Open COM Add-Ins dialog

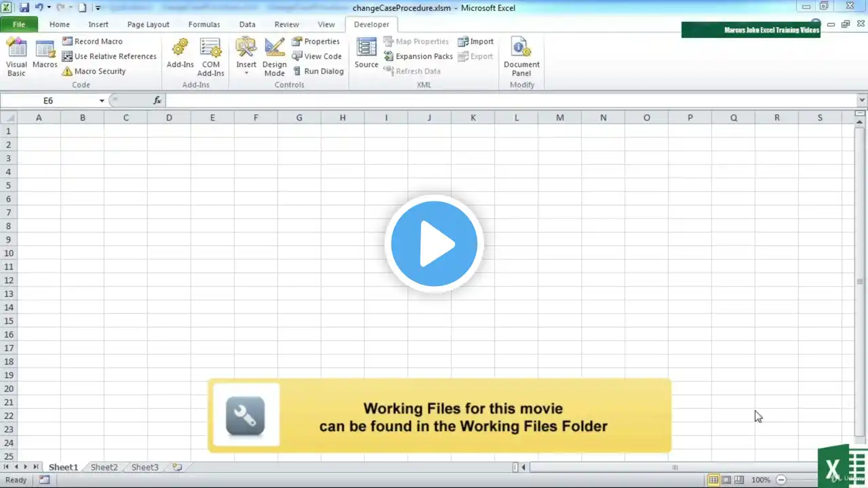coord(211,58)
